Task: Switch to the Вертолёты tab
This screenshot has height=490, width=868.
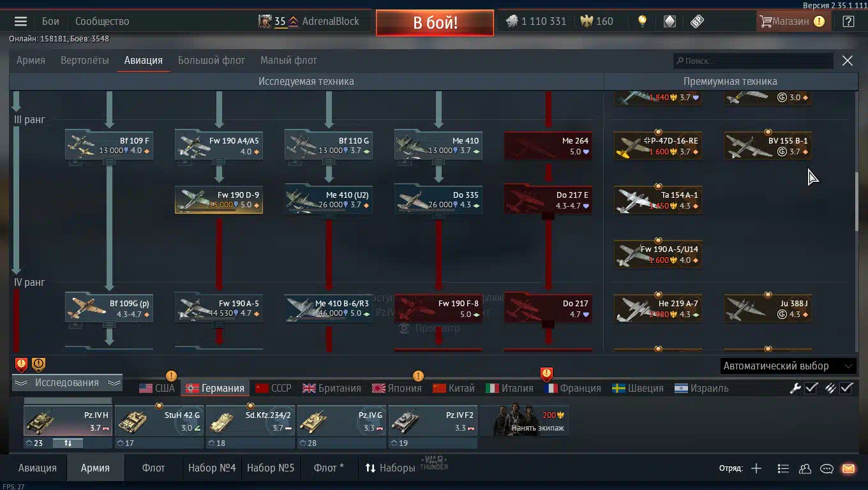Action: click(85, 60)
